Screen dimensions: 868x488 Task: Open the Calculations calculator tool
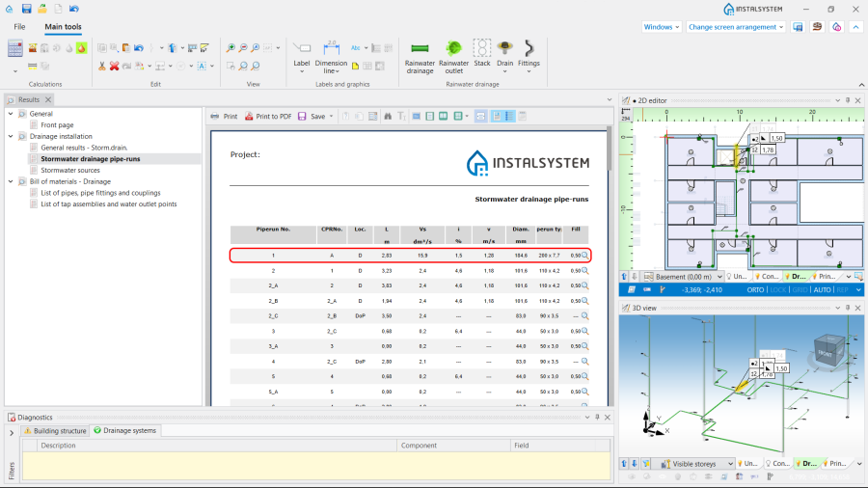pos(14,48)
